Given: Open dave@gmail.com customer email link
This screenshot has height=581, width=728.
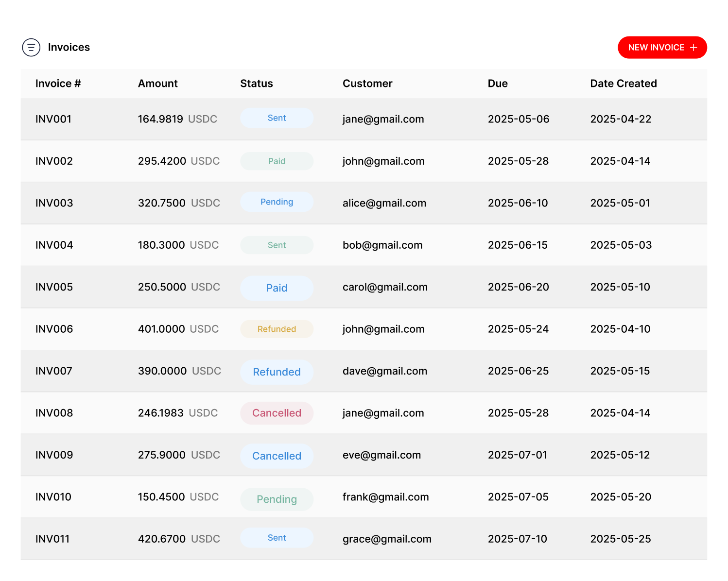Looking at the screenshot, I should coord(384,371).
